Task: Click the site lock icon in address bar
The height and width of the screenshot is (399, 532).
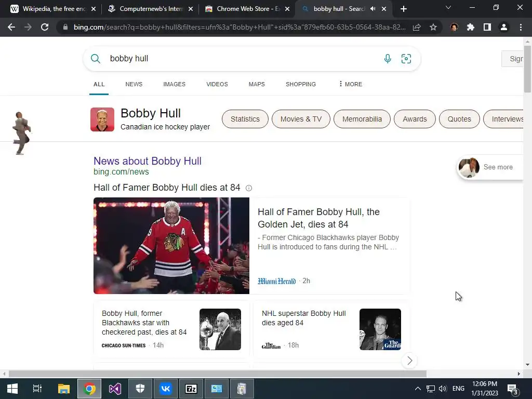Action: click(x=65, y=27)
